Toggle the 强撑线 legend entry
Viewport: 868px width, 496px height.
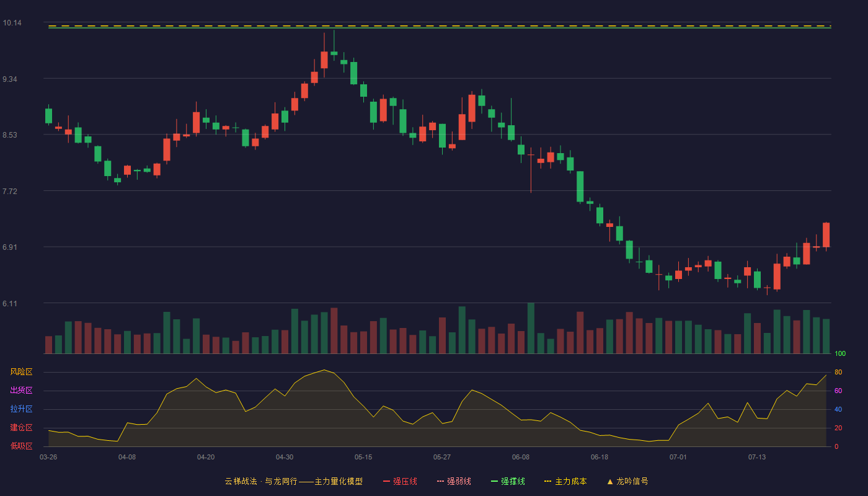click(508, 481)
